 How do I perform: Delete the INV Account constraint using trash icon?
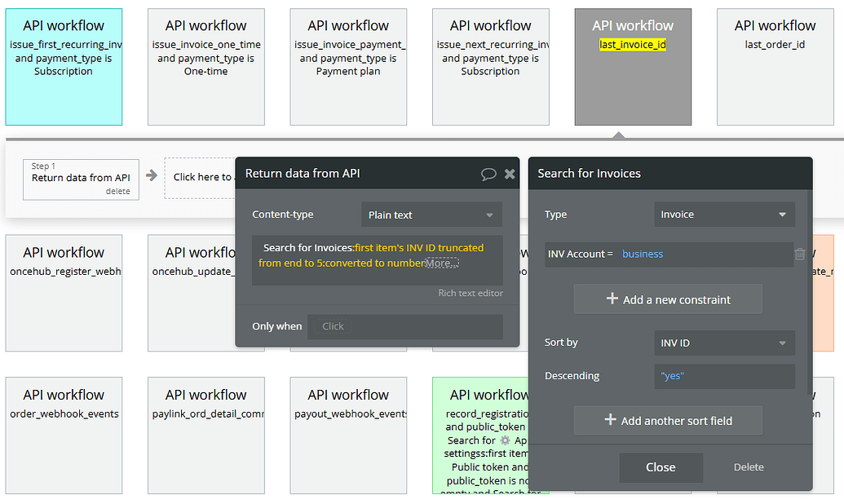800,253
